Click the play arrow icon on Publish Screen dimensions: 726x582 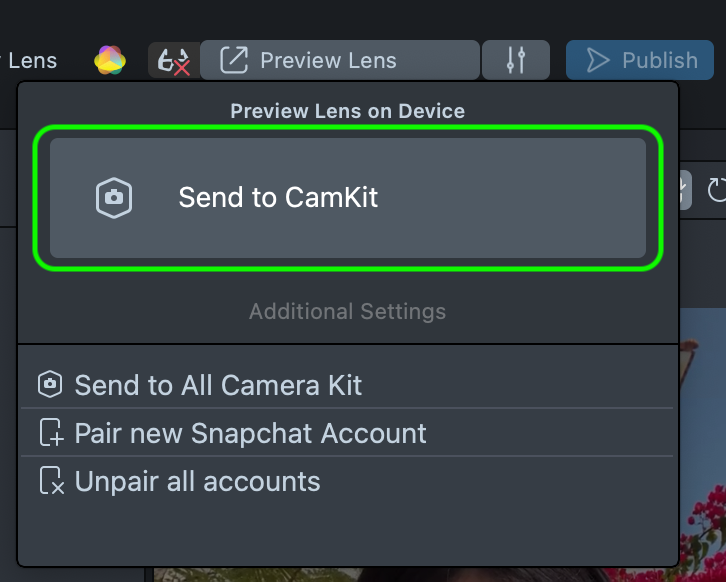[x=598, y=60]
